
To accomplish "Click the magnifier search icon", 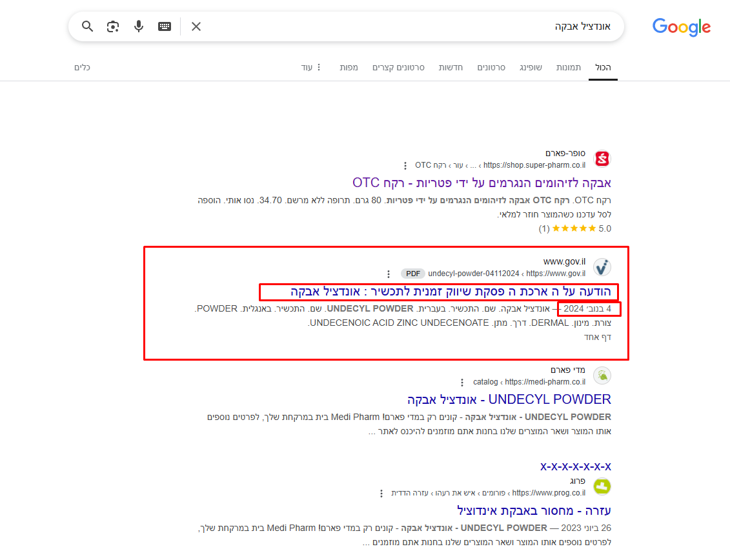I will coord(87,26).
